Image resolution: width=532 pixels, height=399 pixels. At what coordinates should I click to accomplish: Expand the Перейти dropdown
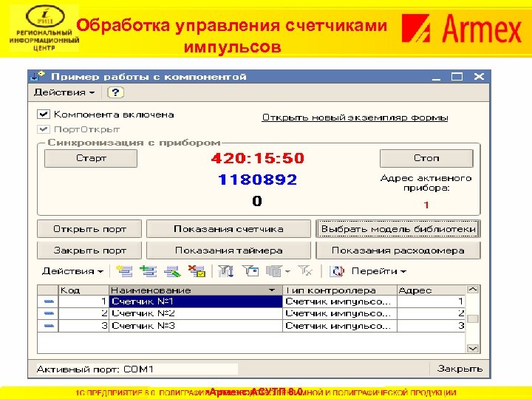pos(378,271)
